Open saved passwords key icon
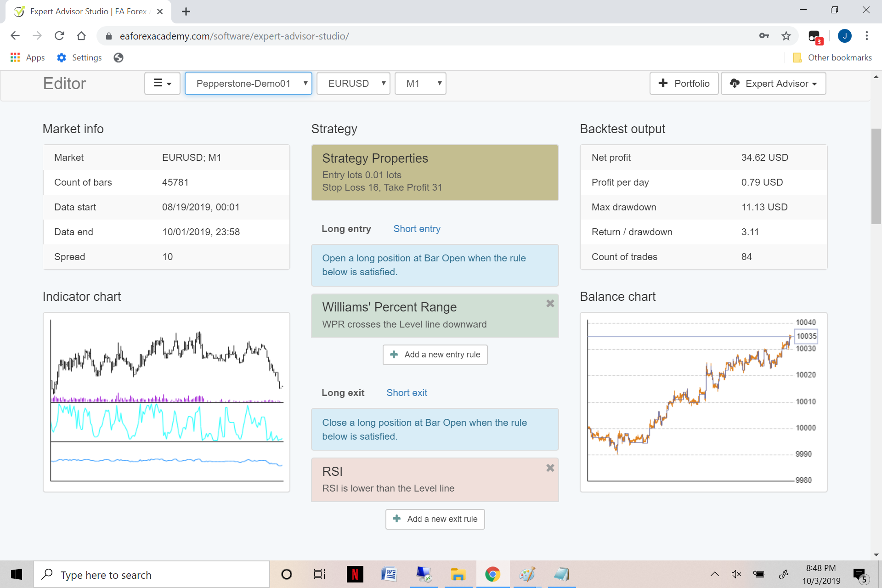The image size is (882, 588). click(764, 36)
